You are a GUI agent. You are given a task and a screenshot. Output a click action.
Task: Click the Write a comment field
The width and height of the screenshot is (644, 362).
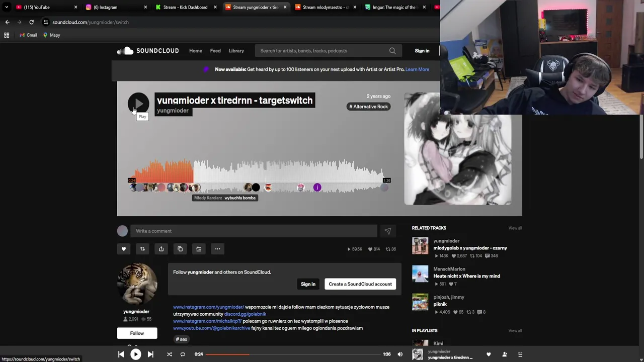pyautogui.click(x=254, y=231)
